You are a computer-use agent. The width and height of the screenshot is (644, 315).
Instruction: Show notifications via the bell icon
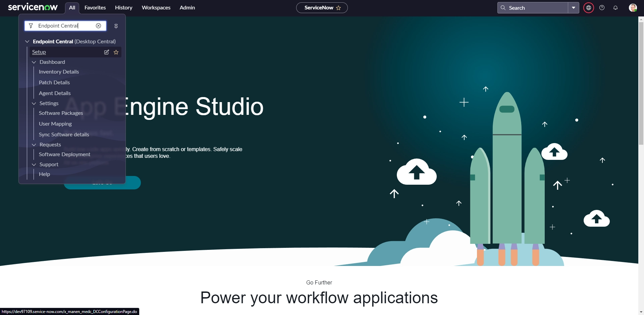(x=615, y=8)
